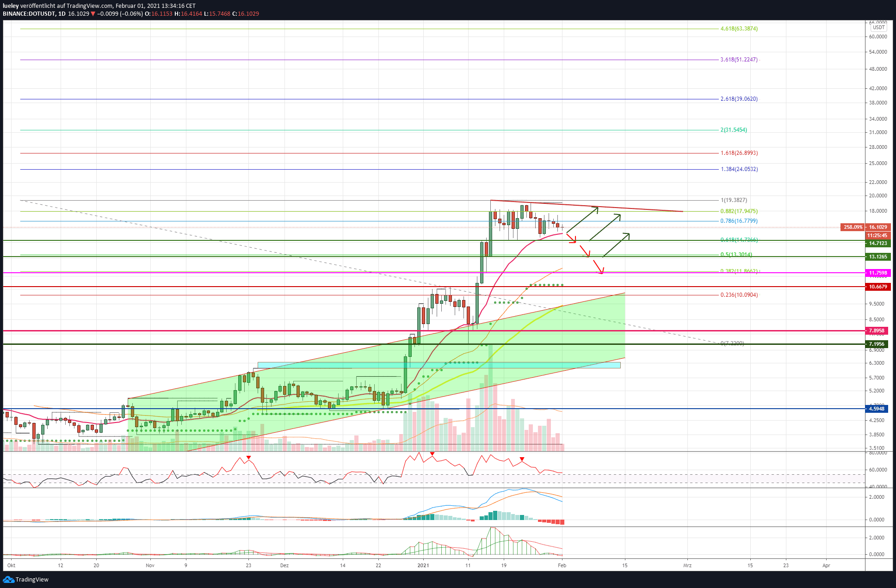Click Fibonacci label 3.618(51.2247)
Viewport: 896px width, 588px height.
739,60
